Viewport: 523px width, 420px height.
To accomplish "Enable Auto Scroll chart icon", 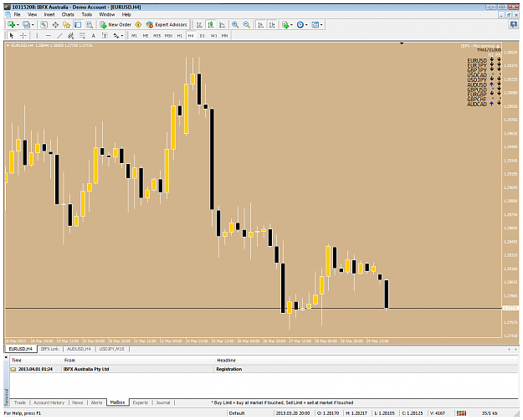I will (x=261, y=24).
